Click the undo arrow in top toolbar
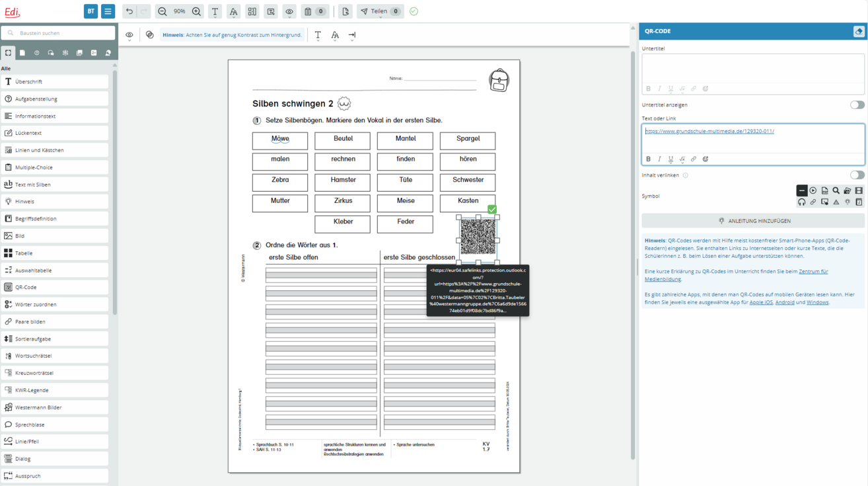868x486 pixels. click(x=129, y=11)
